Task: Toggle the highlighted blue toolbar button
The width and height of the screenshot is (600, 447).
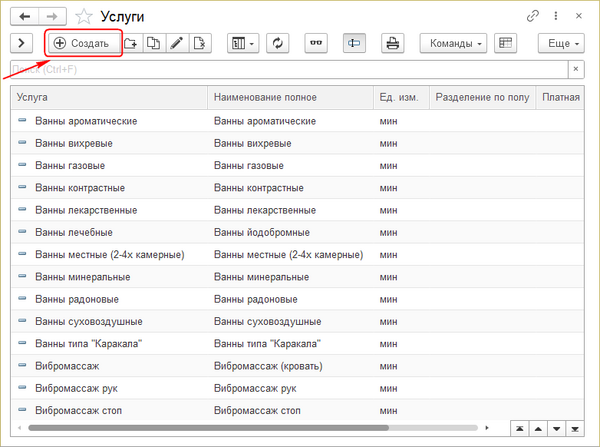Action: (x=354, y=43)
